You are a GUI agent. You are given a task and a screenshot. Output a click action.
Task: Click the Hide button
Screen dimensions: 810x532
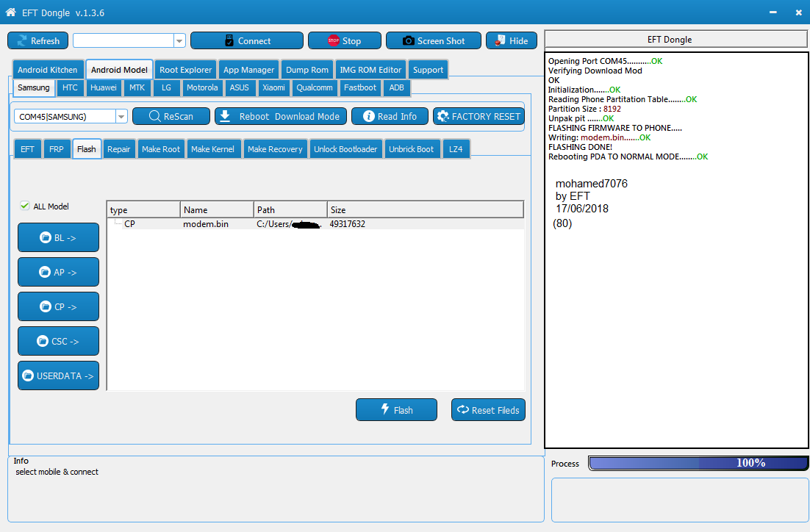tap(511, 41)
